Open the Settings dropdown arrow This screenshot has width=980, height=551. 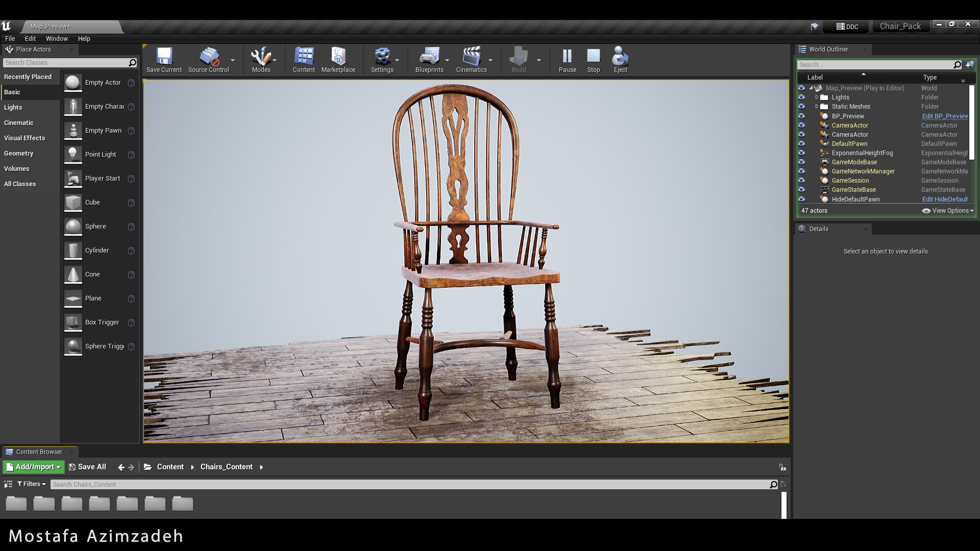[398, 60]
